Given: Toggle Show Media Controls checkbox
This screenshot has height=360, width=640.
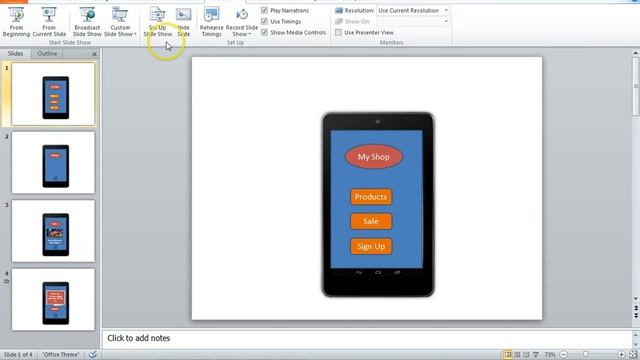Looking at the screenshot, I should click(x=264, y=32).
